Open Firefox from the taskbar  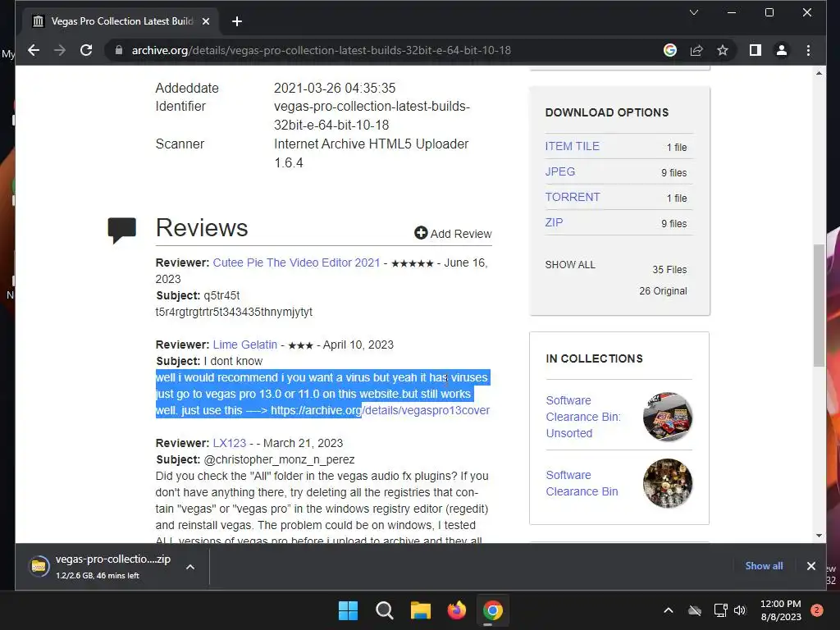(x=456, y=610)
